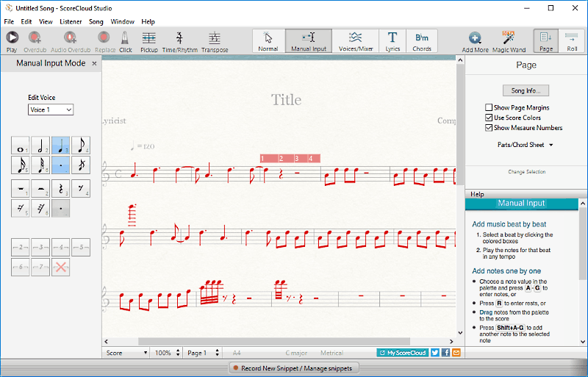Open the Score view dropdown
Image resolution: width=588 pixels, height=377 pixels.
click(126, 353)
